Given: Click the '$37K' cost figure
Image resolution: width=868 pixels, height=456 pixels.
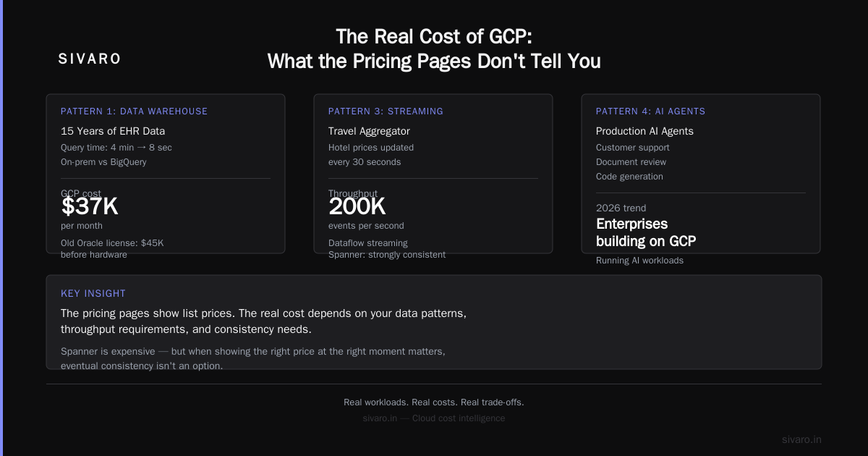Looking at the screenshot, I should pos(90,207).
